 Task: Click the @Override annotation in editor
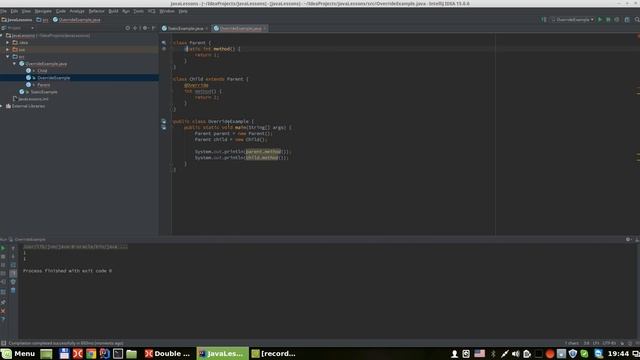tap(196, 85)
